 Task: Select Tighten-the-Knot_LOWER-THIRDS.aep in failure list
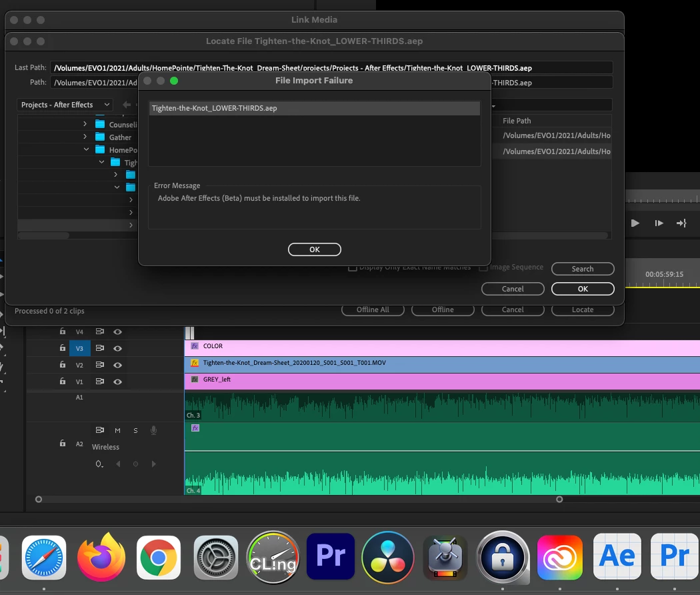pos(314,108)
